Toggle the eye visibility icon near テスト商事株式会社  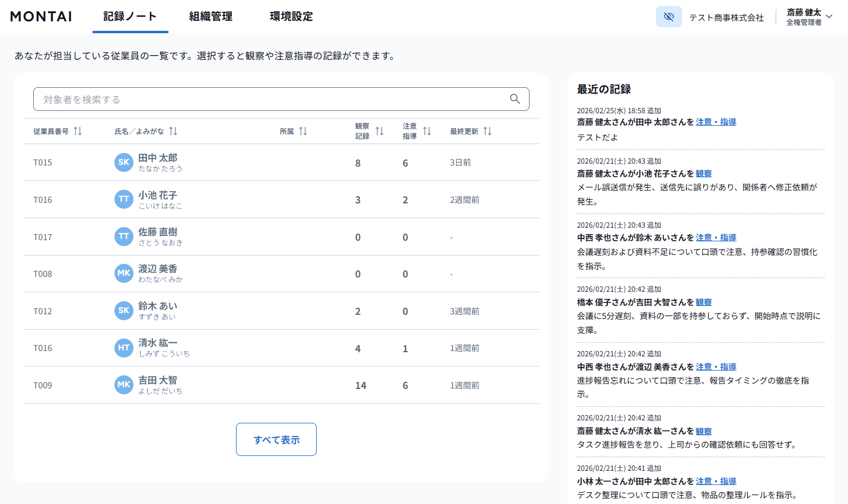(668, 17)
